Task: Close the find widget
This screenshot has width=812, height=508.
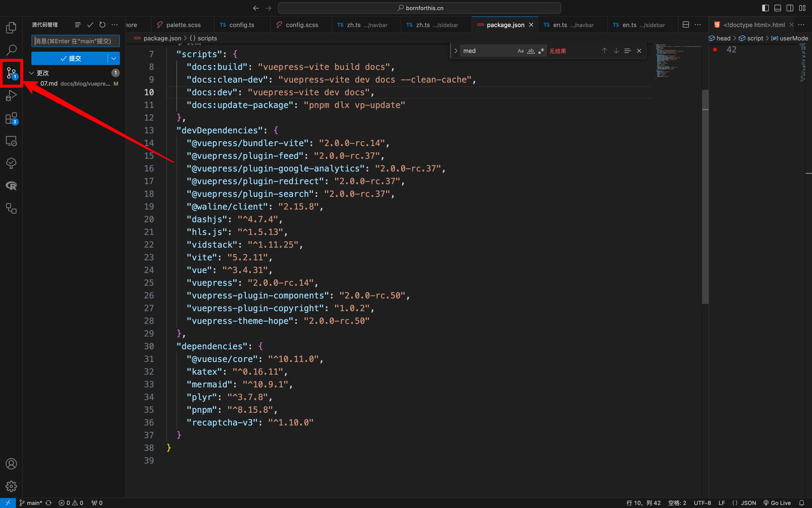Action: point(639,51)
